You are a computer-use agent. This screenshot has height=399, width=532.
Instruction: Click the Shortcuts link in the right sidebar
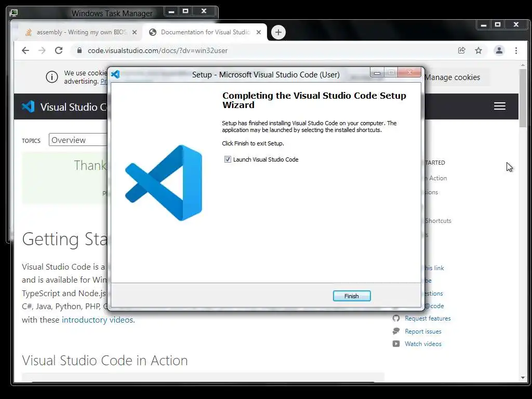pyautogui.click(x=438, y=220)
